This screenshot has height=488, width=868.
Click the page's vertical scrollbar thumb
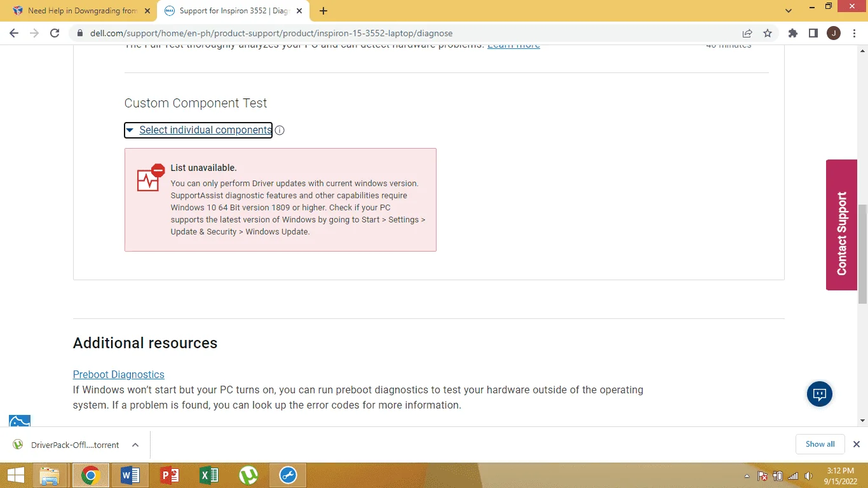pyautogui.click(x=862, y=254)
